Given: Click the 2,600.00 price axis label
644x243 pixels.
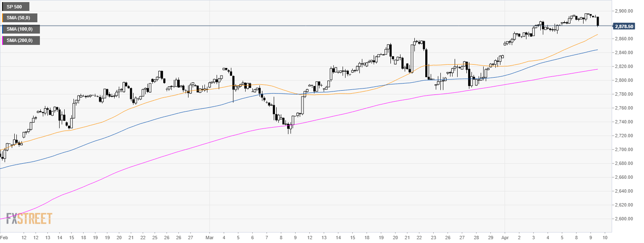Looking at the screenshot, I should tap(624, 219).
